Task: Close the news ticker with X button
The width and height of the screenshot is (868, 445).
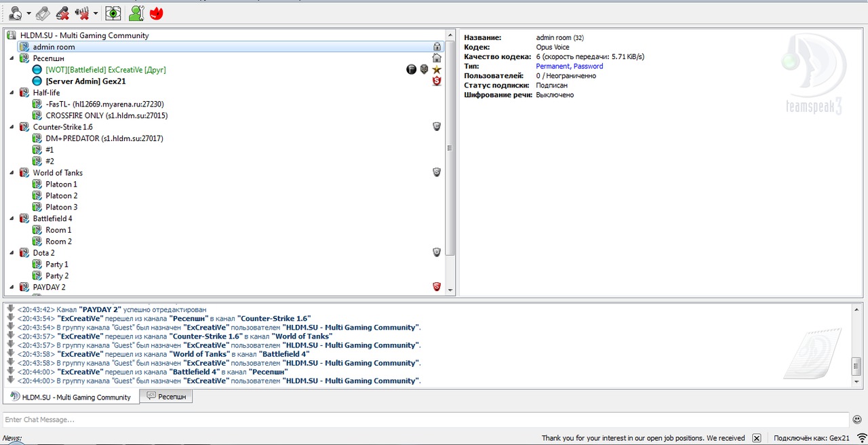Action: click(x=757, y=438)
